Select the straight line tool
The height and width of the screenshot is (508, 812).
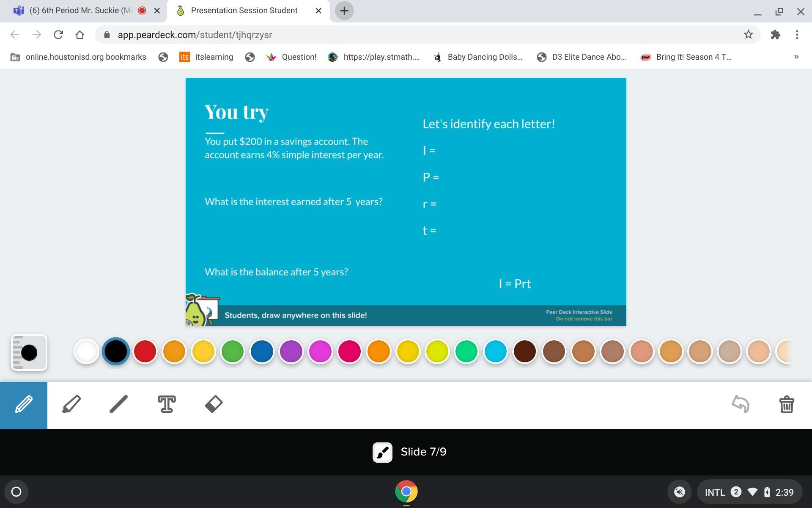(x=118, y=404)
